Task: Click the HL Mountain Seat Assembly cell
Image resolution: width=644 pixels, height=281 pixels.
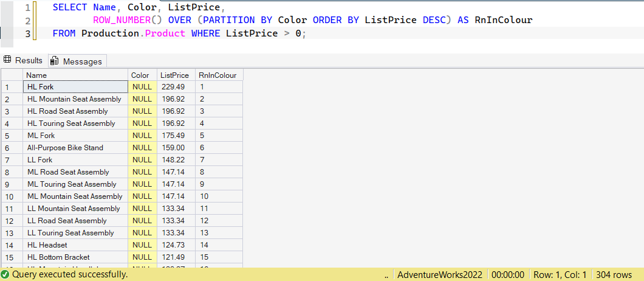Action: [x=75, y=99]
